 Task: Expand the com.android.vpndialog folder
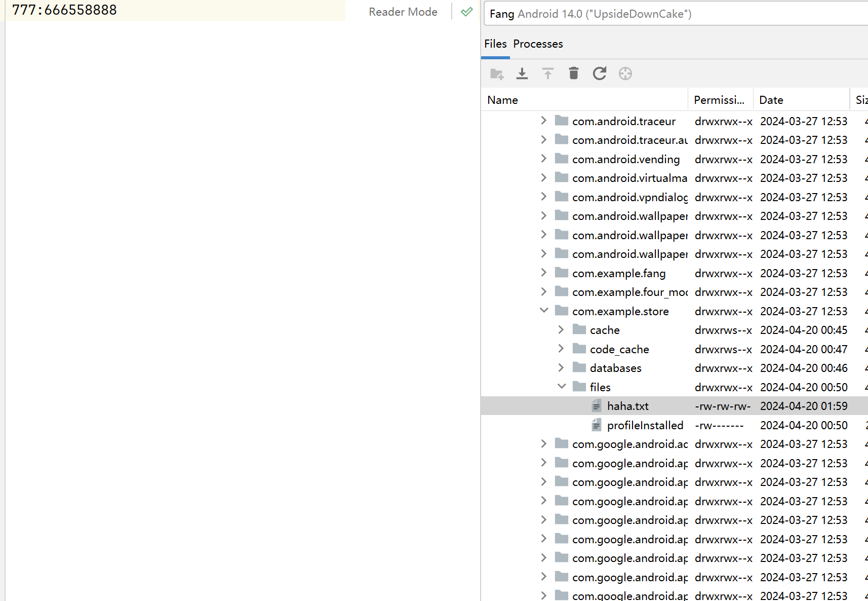pyautogui.click(x=544, y=197)
